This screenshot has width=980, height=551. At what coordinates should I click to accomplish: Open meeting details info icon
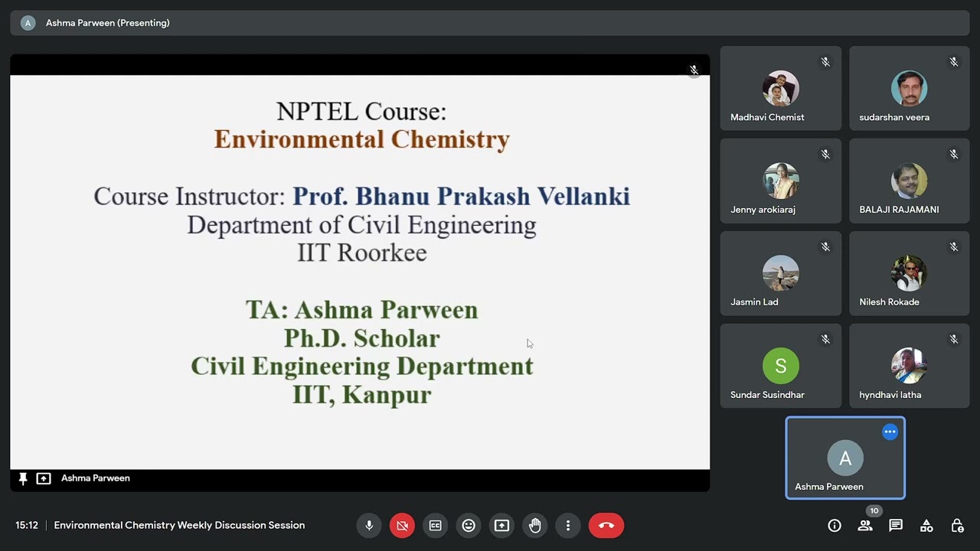[835, 526]
